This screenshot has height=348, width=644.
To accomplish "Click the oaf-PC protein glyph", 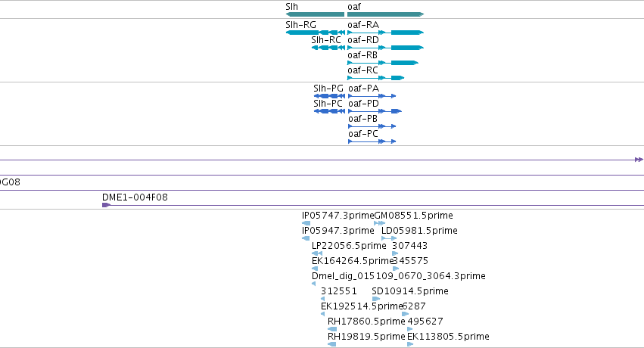I will point(372,141).
